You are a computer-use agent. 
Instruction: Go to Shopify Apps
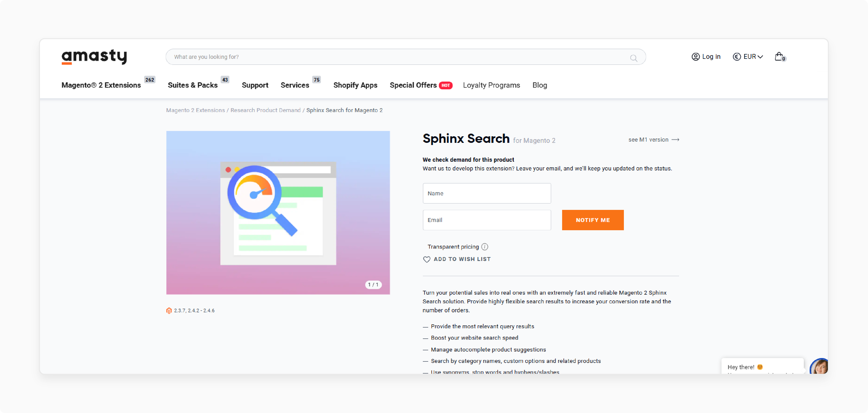tap(355, 85)
